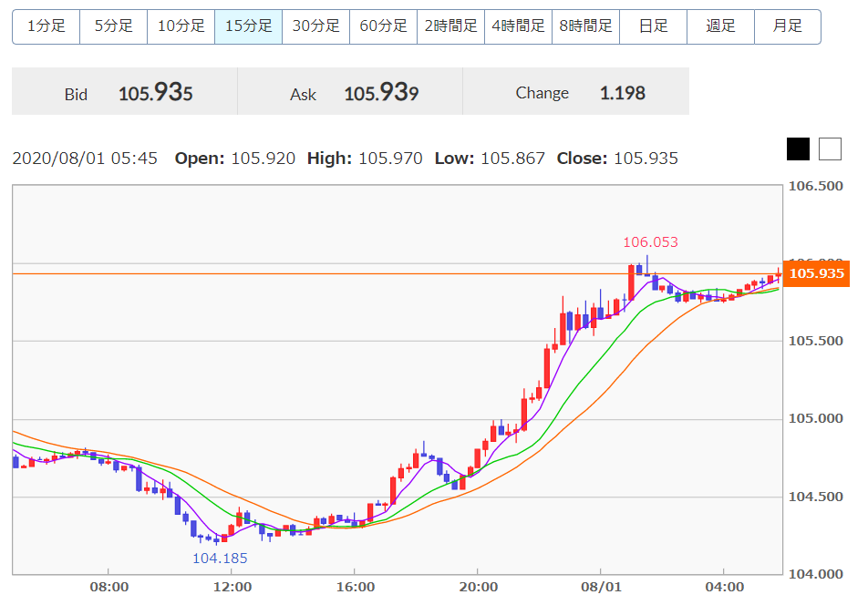868x605 pixels.
Task: Show the 月足 monthly chart
Action: coord(788,26)
